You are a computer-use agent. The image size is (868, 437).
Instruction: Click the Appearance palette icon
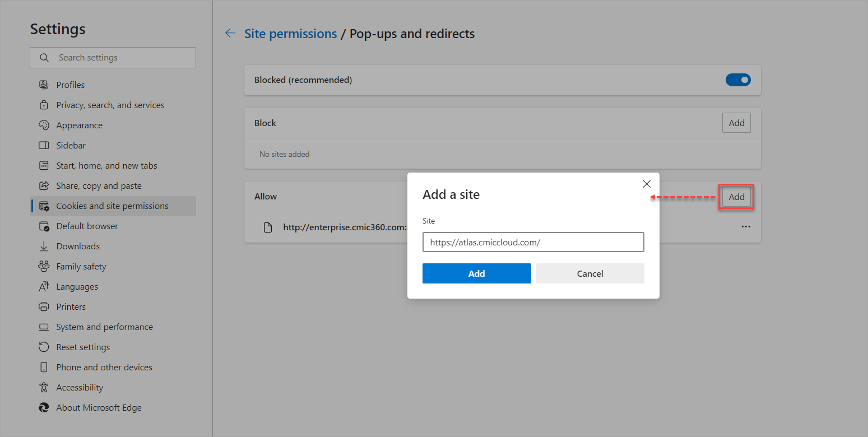pyautogui.click(x=44, y=125)
